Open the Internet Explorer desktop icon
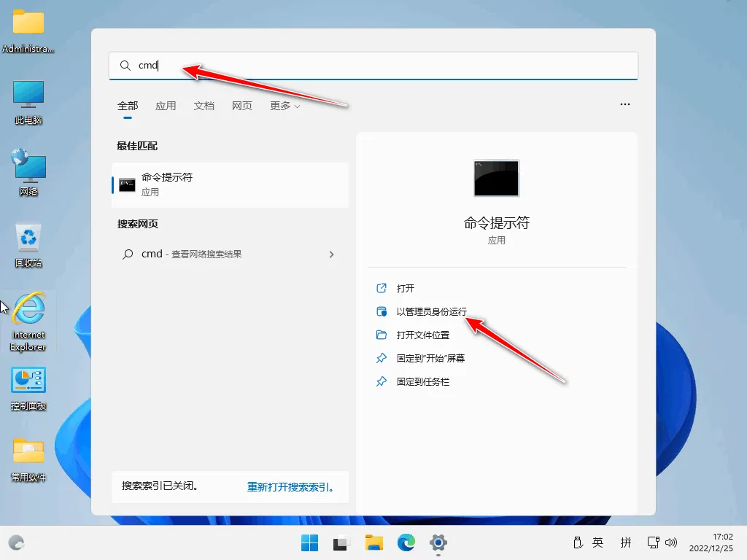 pos(28,311)
